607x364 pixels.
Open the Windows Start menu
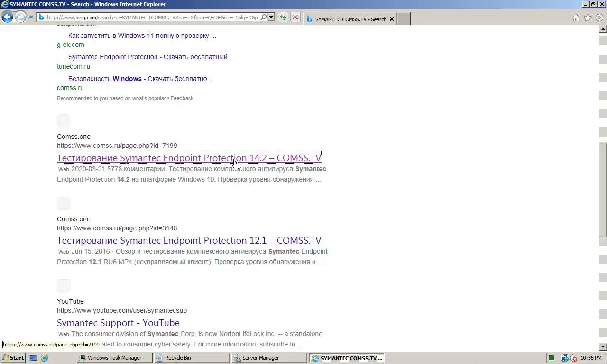13,358
